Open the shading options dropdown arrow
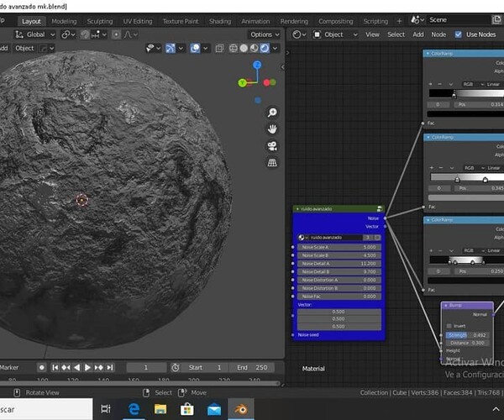Image resolution: width=504 pixels, height=420 pixels. 275,48
